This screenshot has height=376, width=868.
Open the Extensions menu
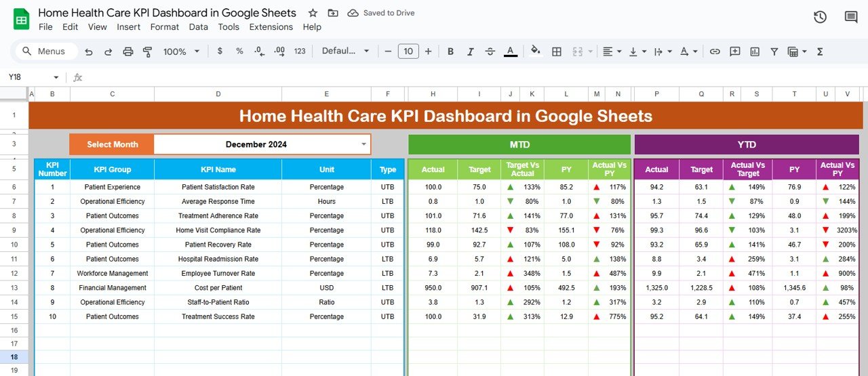pyautogui.click(x=271, y=27)
